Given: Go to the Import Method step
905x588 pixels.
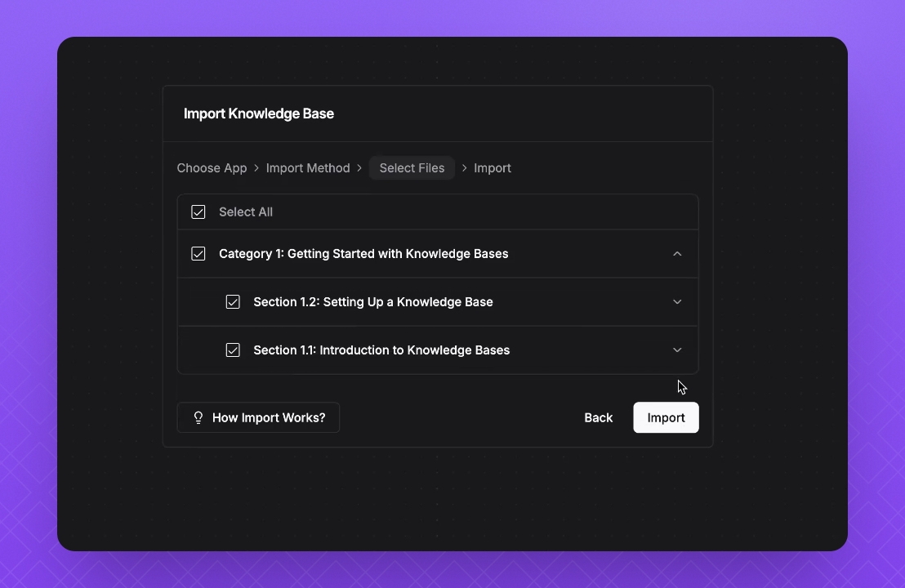Looking at the screenshot, I should click(x=308, y=168).
